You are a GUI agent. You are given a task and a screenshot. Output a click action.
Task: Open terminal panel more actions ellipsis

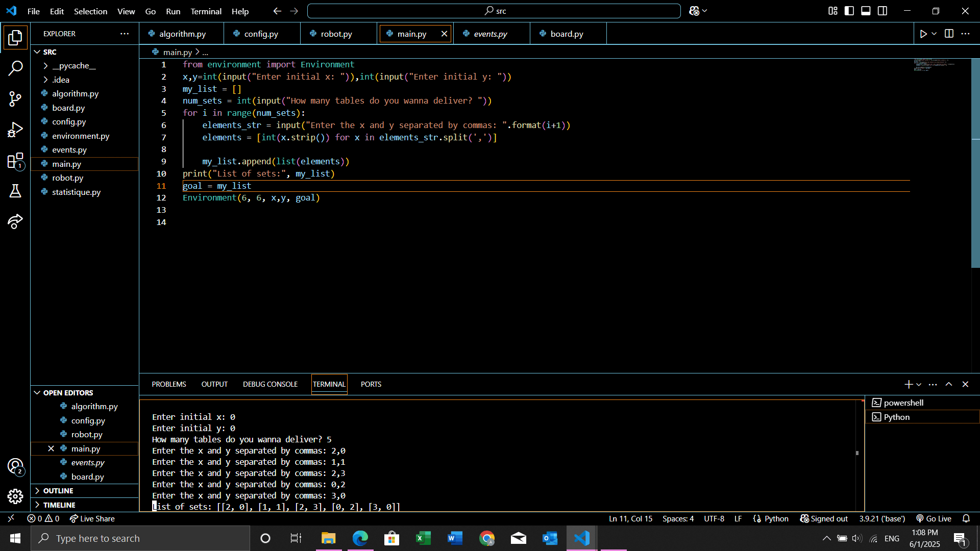[933, 384]
